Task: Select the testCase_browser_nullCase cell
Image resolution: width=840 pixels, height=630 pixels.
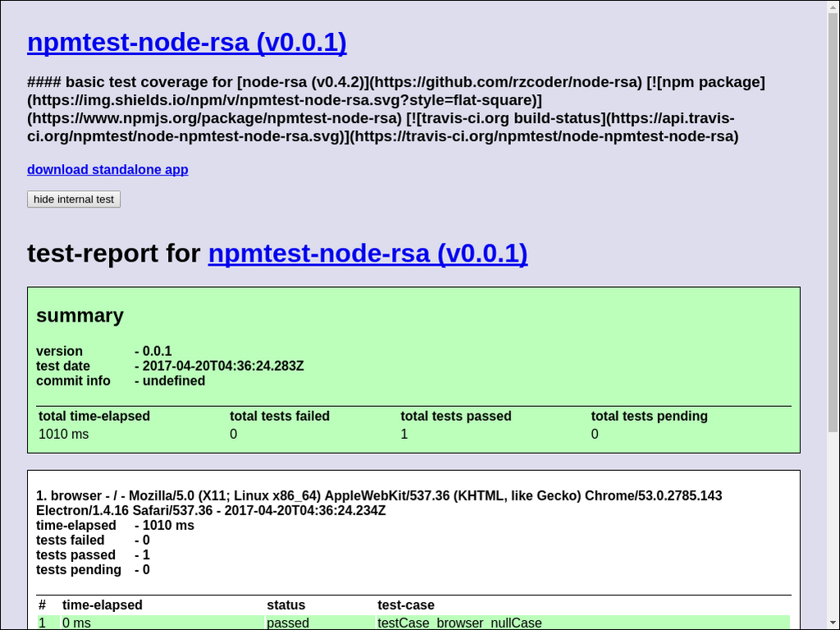Action: point(459,623)
